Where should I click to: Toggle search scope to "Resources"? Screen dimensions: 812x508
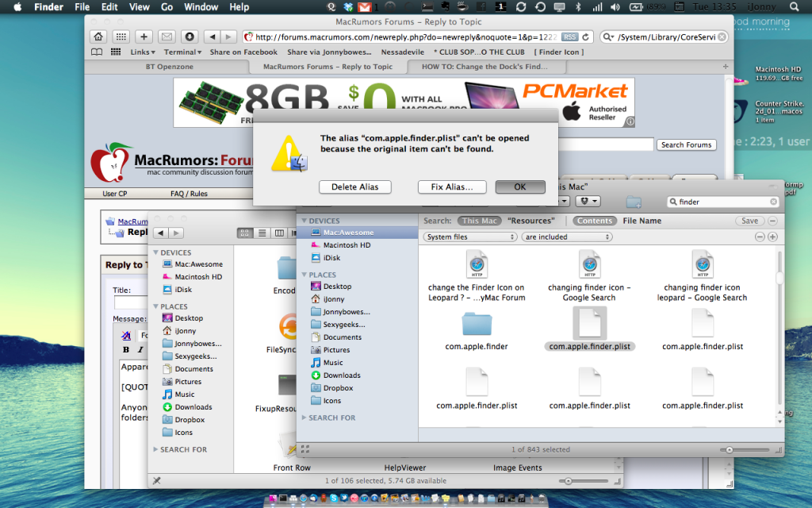(530, 221)
